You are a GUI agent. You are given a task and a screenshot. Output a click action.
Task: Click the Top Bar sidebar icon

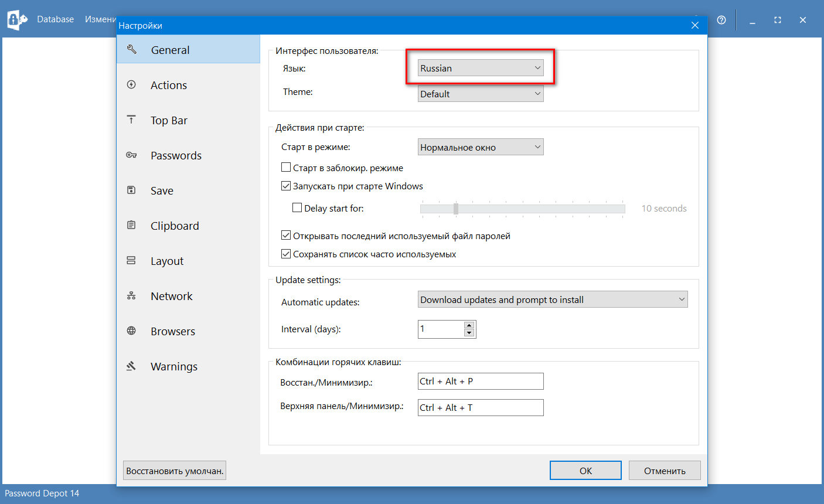(131, 120)
